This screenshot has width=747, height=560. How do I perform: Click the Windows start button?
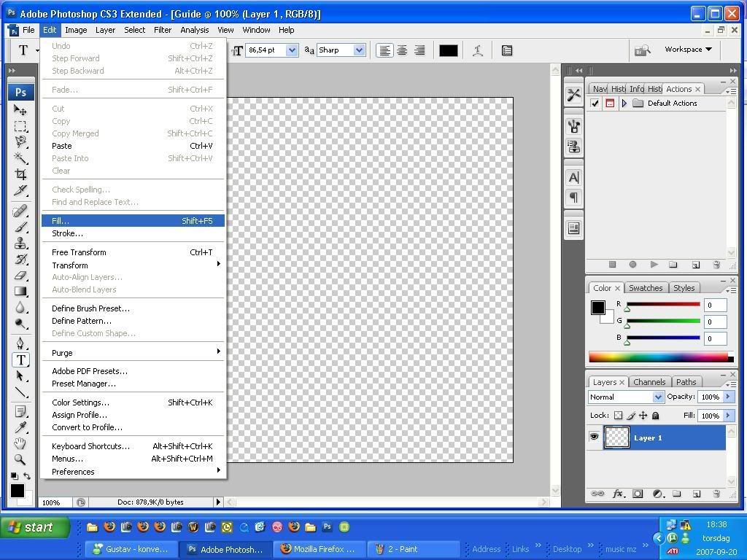tap(35, 527)
